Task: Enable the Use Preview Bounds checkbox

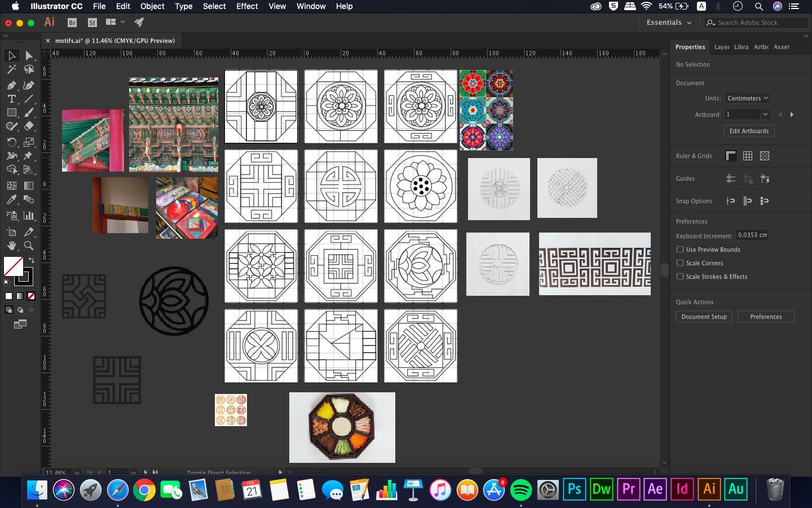Action: pyautogui.click(x=680, y=249)
